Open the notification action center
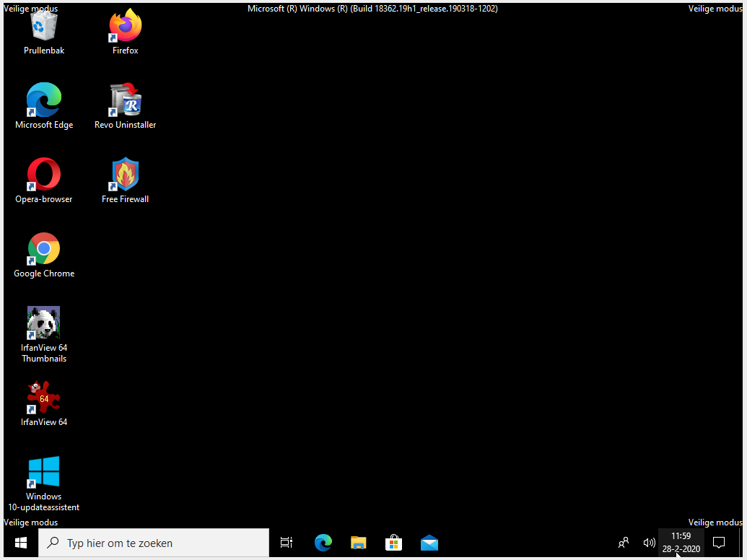This screenshot has height=560, width=747. pyautogui.click(x=719, y=543)
